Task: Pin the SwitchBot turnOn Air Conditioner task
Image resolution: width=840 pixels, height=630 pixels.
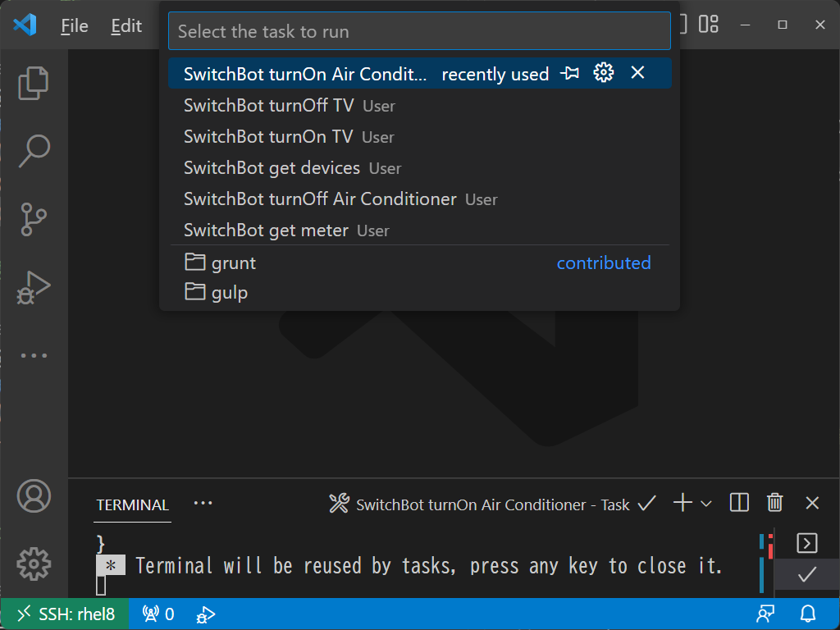Action: tap(569, 73)
